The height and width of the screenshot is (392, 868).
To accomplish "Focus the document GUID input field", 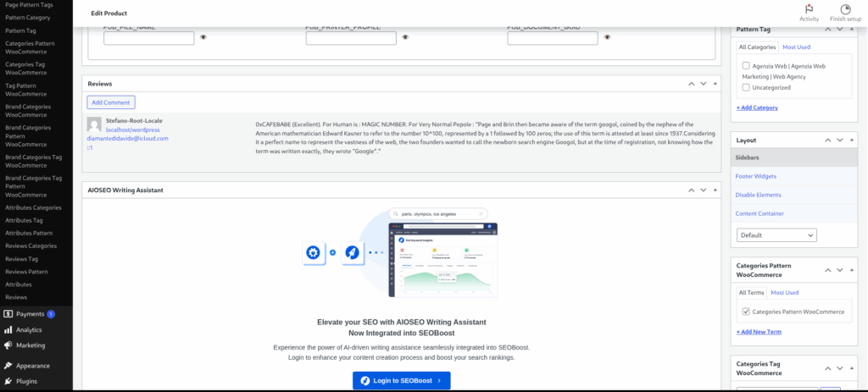I will 553,38.
